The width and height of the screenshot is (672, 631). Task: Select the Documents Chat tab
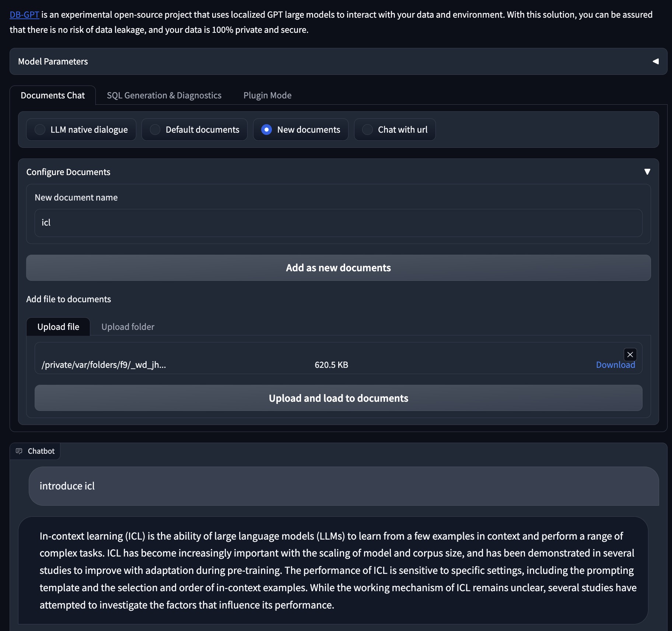53,95
